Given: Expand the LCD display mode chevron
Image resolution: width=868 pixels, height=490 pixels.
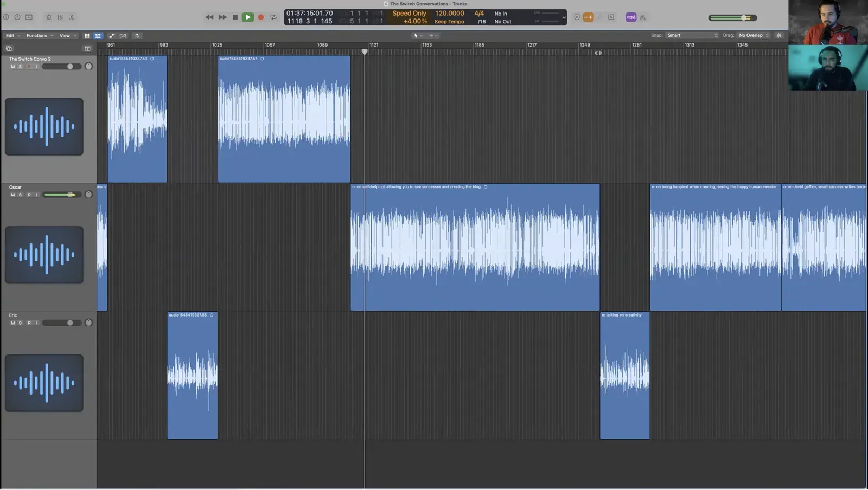Looking at the screenshot, I should pos(564,17).
